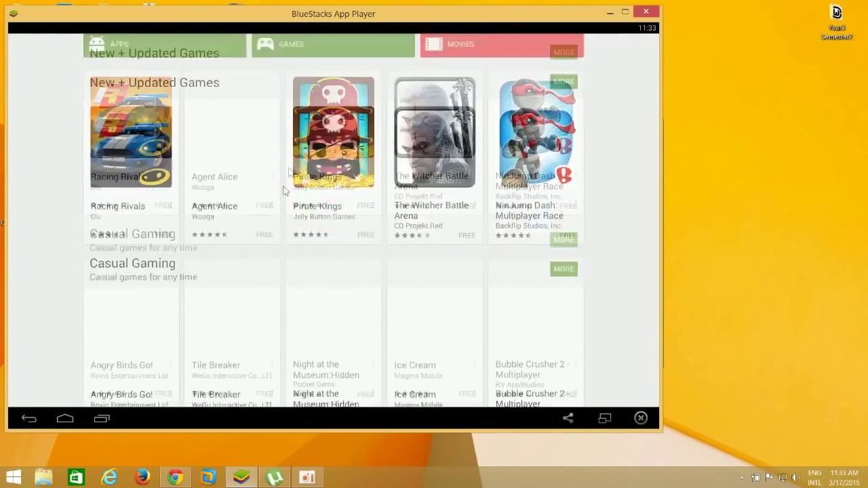Select the Year3 Semester2 desktop icon
Viewport: 868px width, 488px height.
pos(837,22)
